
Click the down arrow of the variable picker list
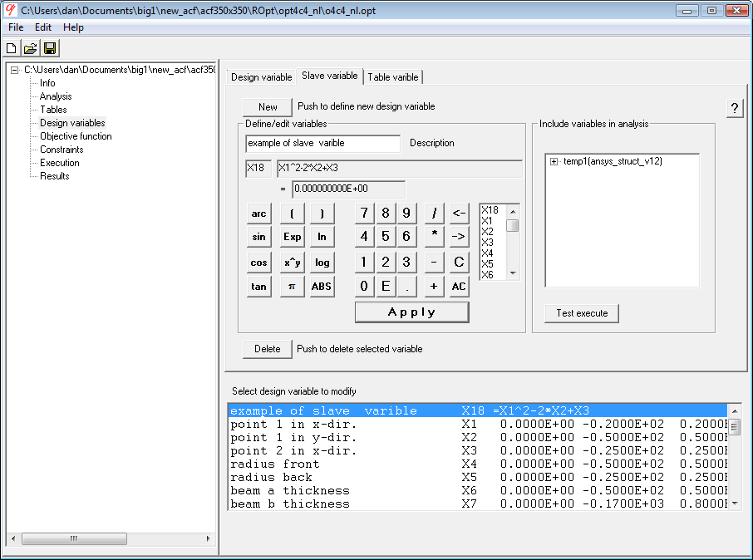(x=513, y=273)
